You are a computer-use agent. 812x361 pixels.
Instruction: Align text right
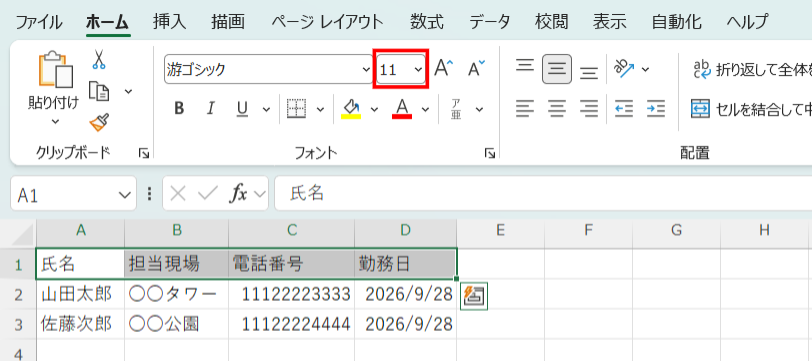click(589, 109)
